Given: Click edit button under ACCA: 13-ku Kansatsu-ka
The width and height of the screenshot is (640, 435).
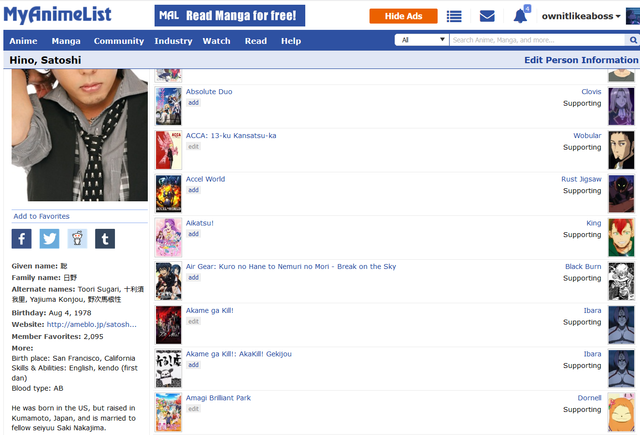Looking at the screenshot, I should [x=193, y=146].
